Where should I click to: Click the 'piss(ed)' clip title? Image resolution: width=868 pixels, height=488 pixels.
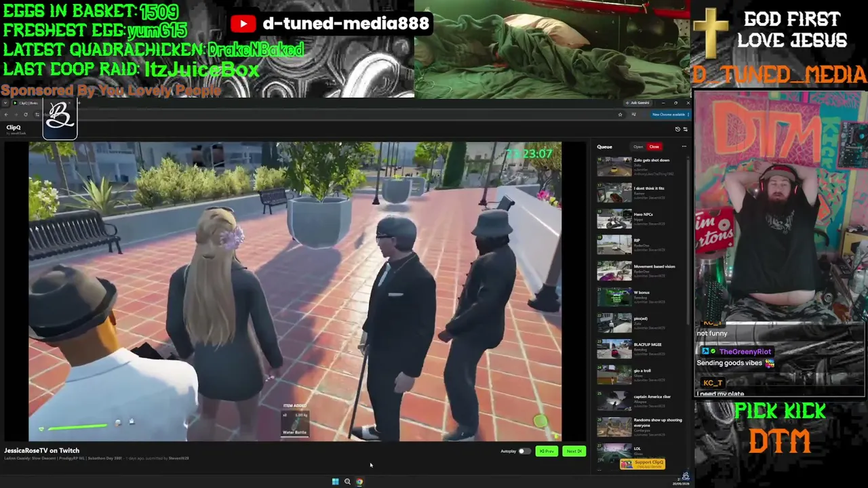click(641, 319)
